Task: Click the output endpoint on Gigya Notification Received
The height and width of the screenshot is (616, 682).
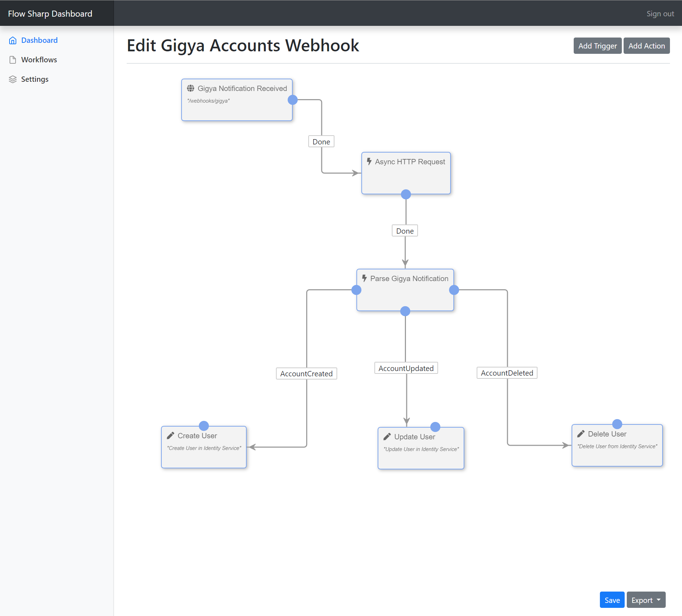Action: point(293,100)
